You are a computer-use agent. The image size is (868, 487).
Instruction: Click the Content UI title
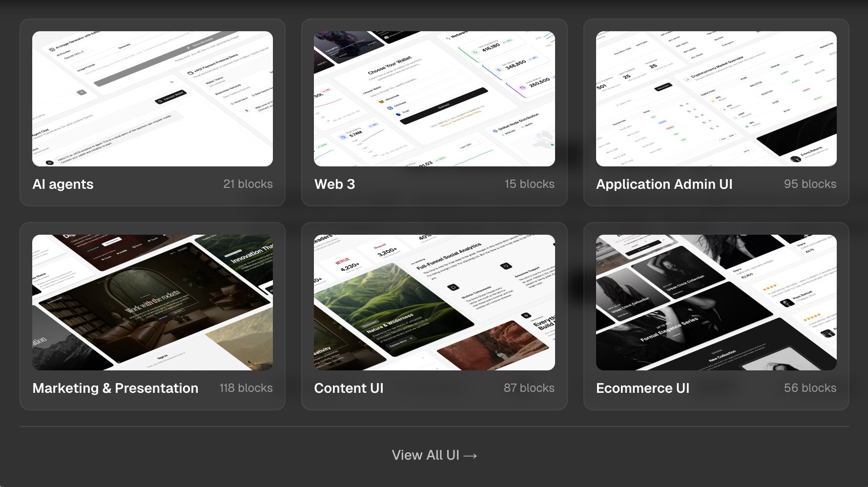[x=349, y=388]
